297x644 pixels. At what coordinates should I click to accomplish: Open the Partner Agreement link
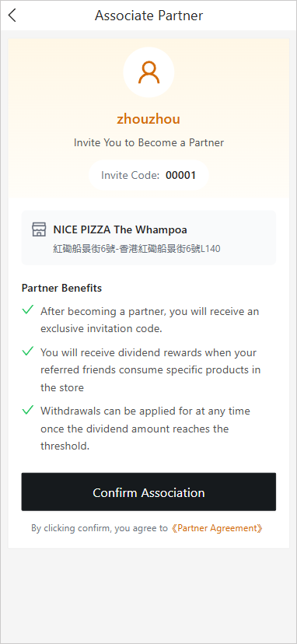(216, 528)
